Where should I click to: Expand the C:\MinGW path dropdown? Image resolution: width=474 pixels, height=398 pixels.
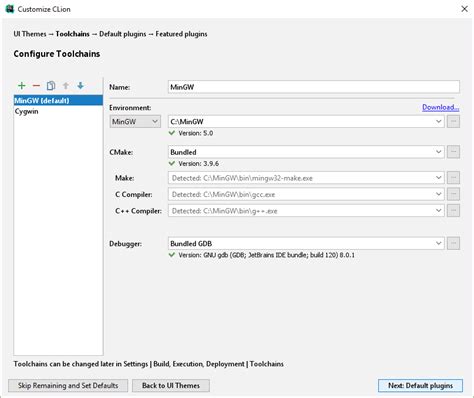click(438, 121)
